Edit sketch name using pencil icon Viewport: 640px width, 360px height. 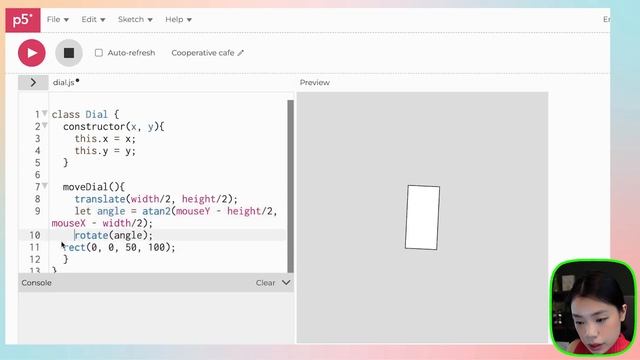241,53
